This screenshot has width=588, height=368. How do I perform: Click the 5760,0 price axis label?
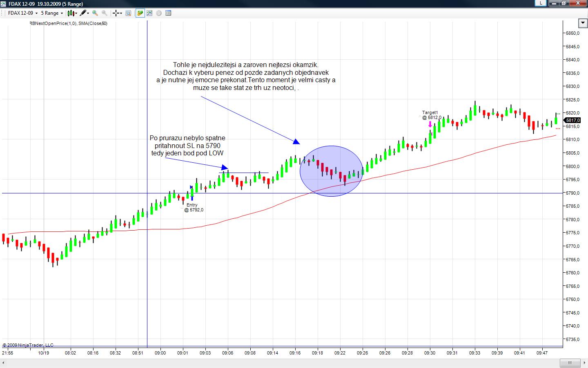572,273
